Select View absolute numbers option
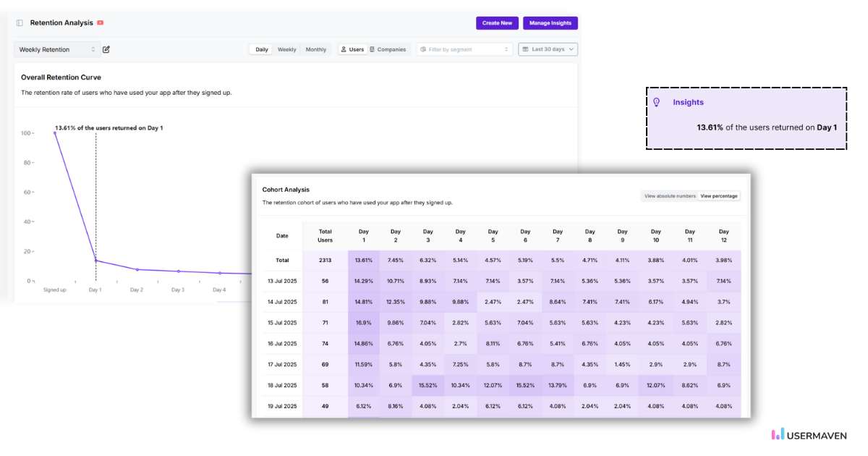The image size is (868, 456). click(670, 196)
